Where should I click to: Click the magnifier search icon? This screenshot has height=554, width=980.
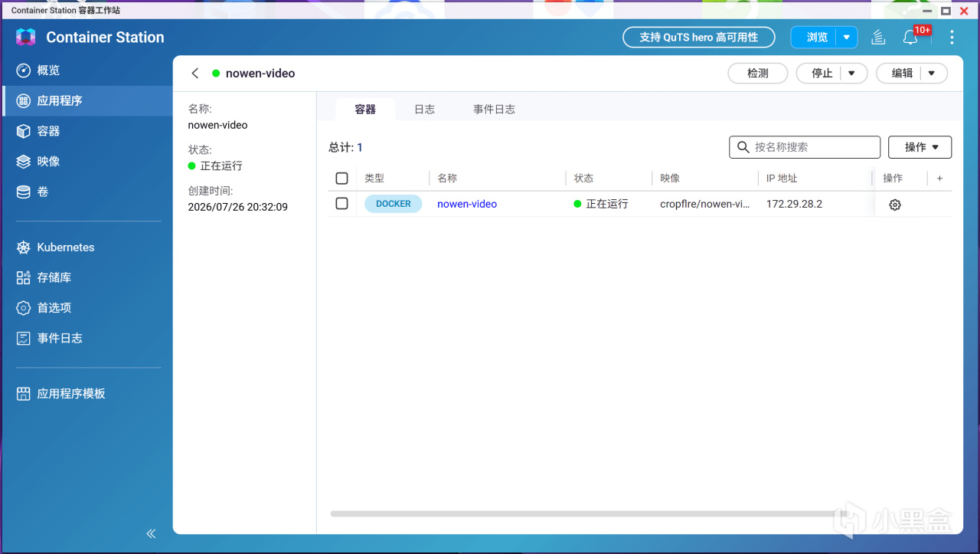(x=743, y=147)
